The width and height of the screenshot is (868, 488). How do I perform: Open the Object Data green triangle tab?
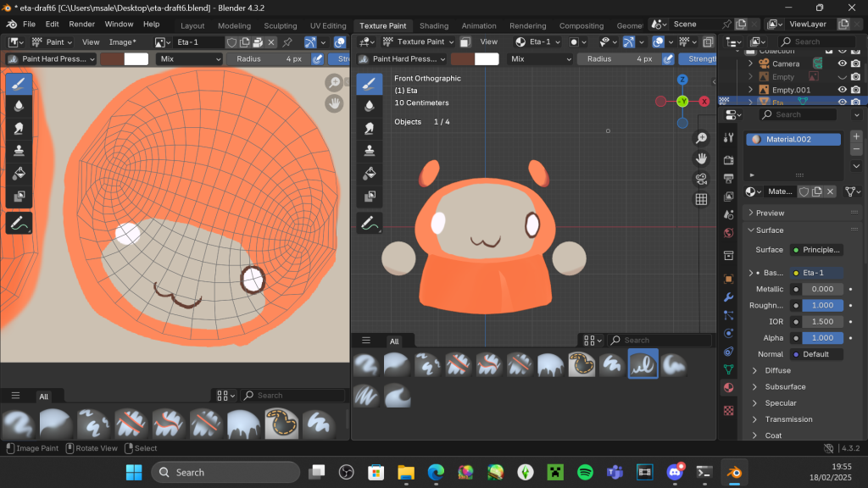(728, 369)
